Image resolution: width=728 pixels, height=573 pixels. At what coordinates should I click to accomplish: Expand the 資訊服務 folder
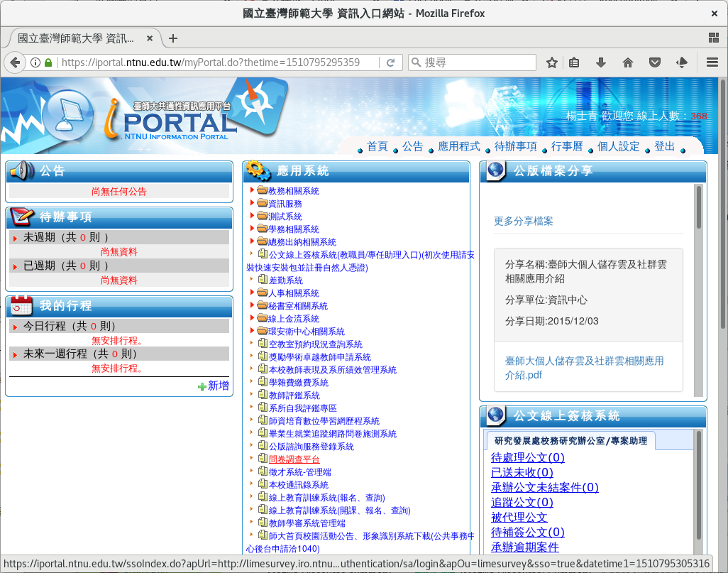pos(252,202)
